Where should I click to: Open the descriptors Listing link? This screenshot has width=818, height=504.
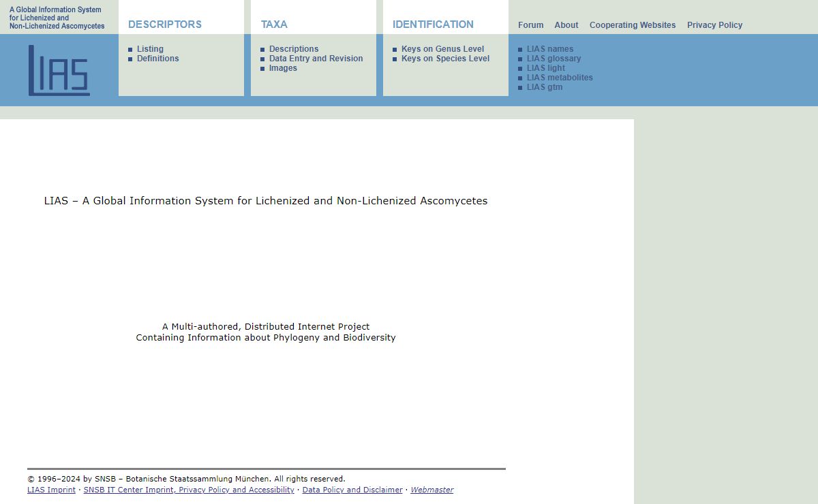point(150,49)
